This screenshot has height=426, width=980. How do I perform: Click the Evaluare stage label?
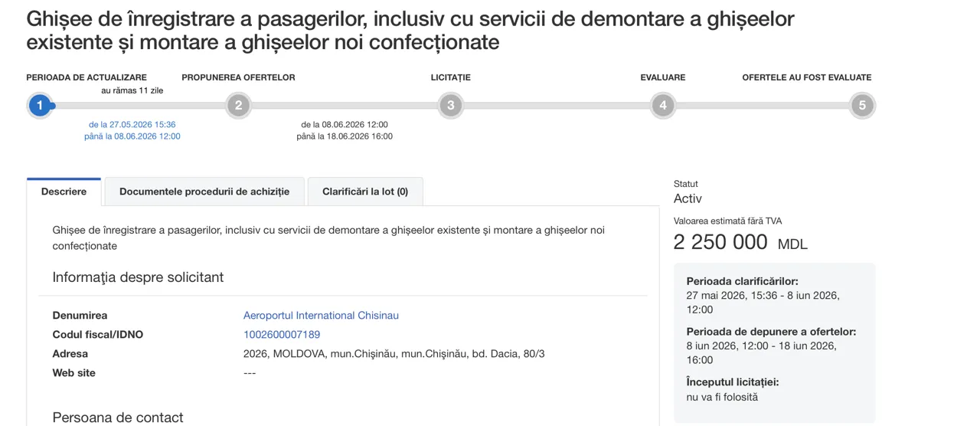coord(663,77)
